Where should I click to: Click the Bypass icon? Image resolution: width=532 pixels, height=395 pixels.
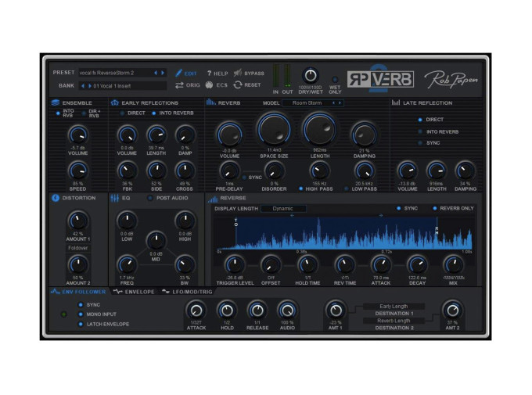238,73
